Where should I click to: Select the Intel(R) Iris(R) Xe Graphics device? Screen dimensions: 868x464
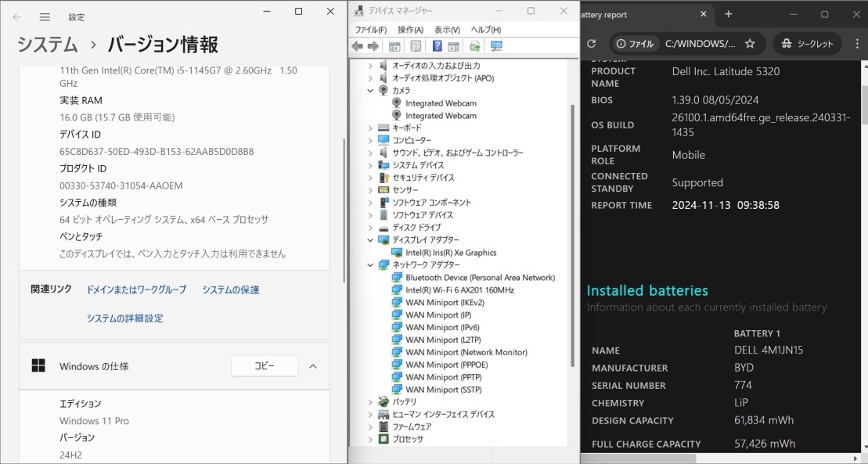451,253
